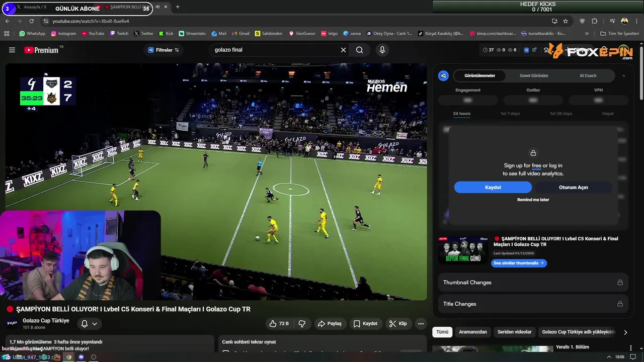The image size is (644, 362).
Task: Choose the 1st 28 days range tab
Action: pos(560,114)
